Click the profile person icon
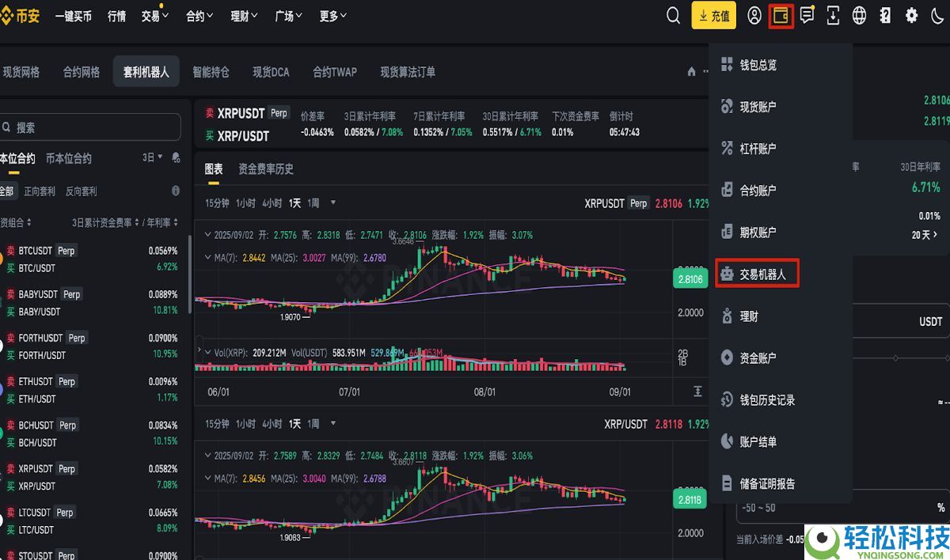The height and width of the screenshot is (560, 950). [754, 15]
